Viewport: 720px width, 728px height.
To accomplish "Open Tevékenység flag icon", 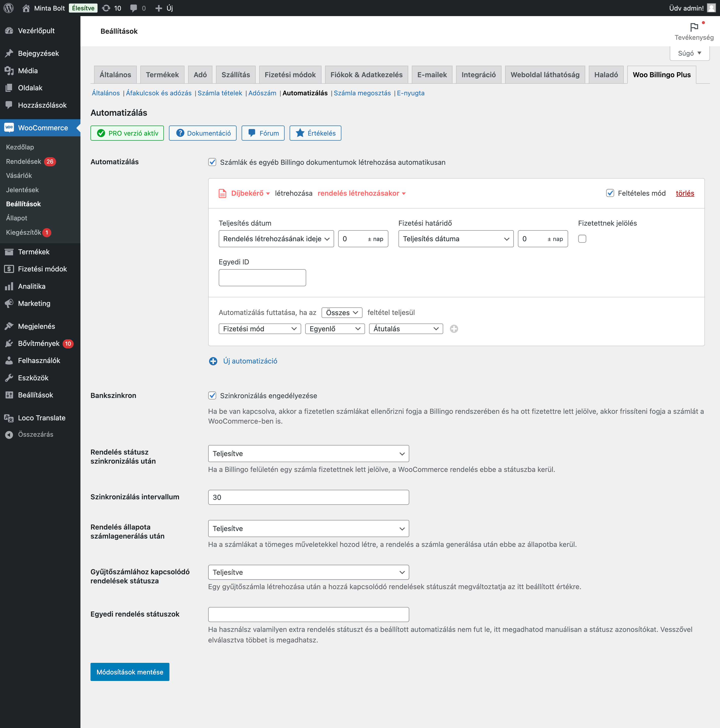I will pos(694,27).
